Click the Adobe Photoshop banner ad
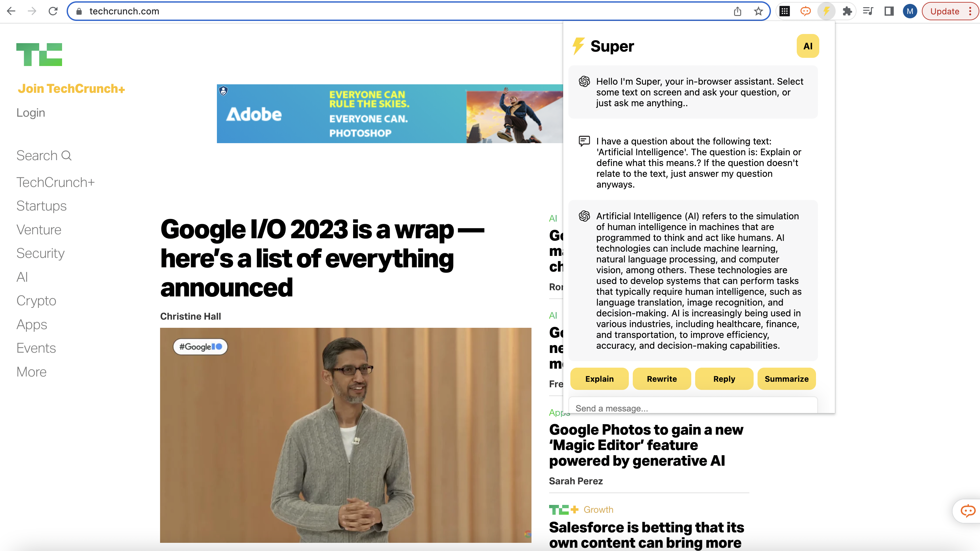 coord(390,114)
